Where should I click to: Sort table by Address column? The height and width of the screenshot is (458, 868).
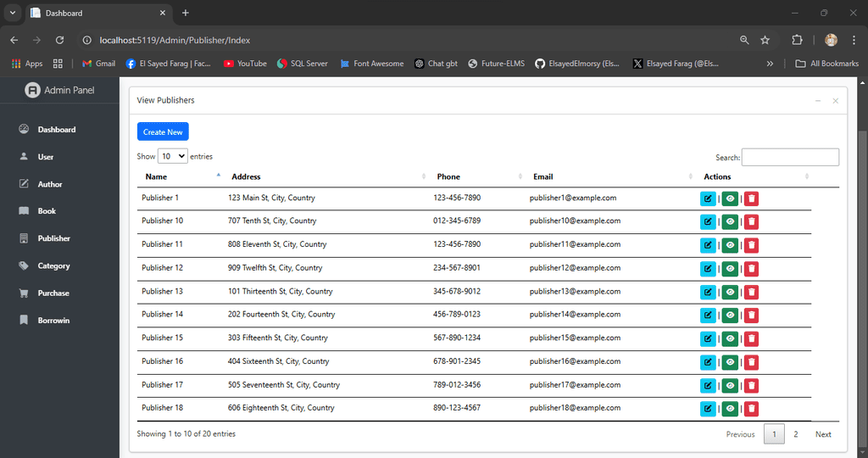[326, 176]
